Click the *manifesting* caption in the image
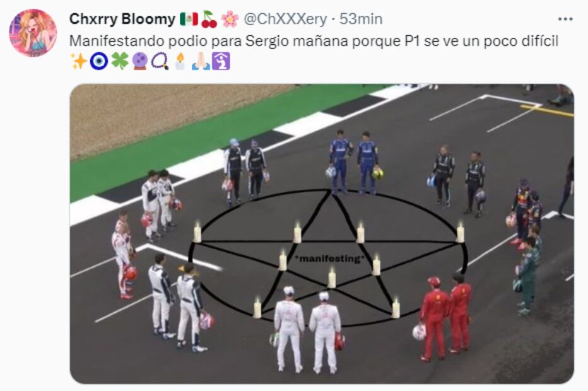Viewport: 588px width, 391px height. pos(330,259)
